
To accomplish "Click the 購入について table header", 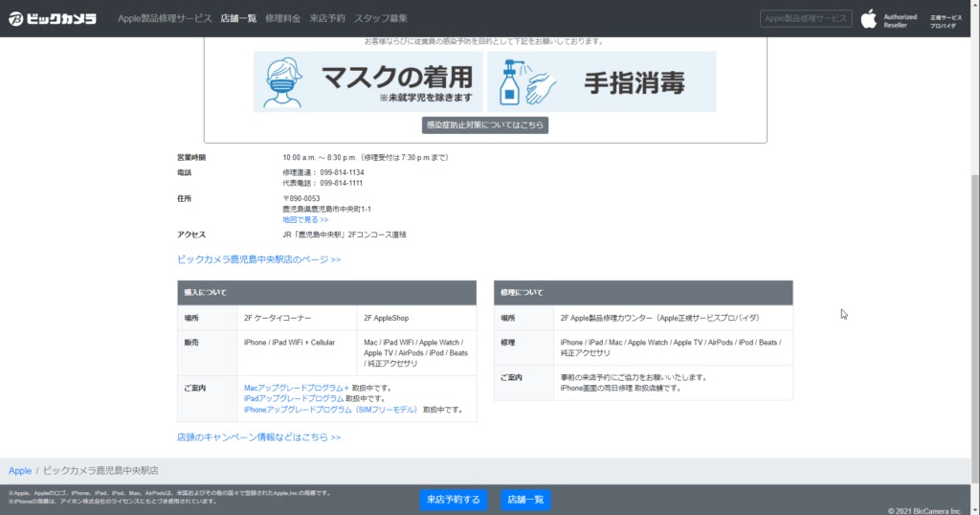I will pos(327,293).
